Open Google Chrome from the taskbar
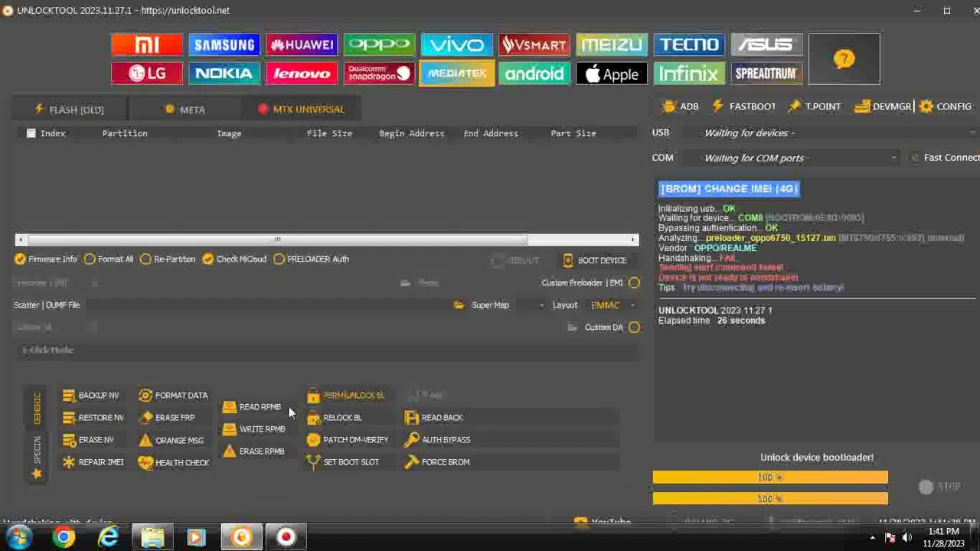 tap(64, 537)
